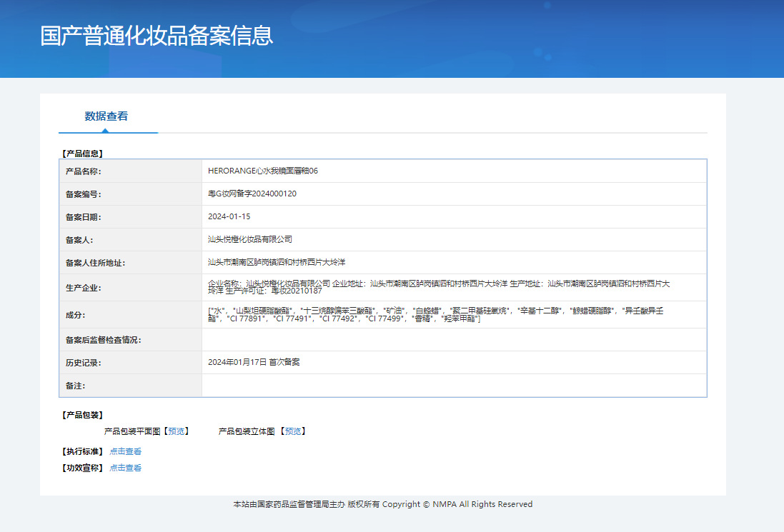This screenshot has height=532, width=784.
Task: Select the filing date 2024-01-15
Action: pyautogui.click(x=229, y=217)
